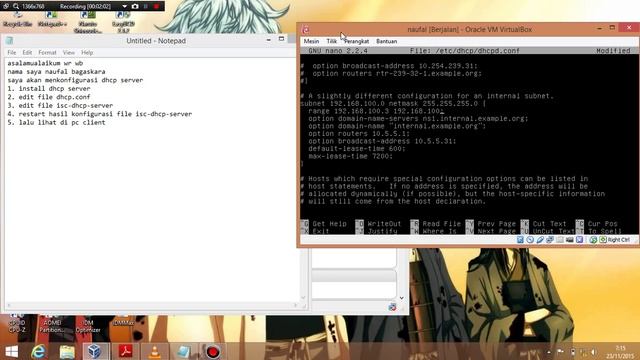Expand the recorder toolbar dropdown arrow
640x360 pixels.
point(124,6)
